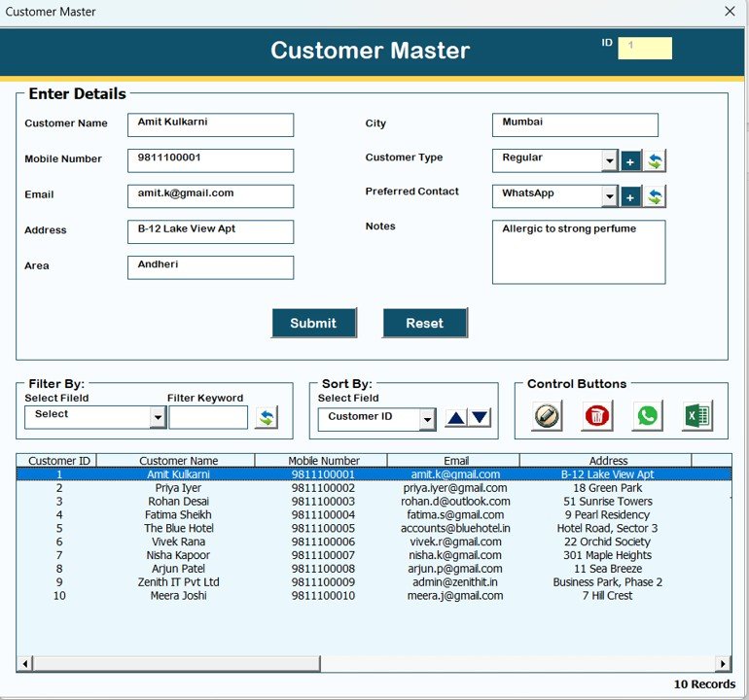Click the plus icon beside Customer Type

[630, 161]
